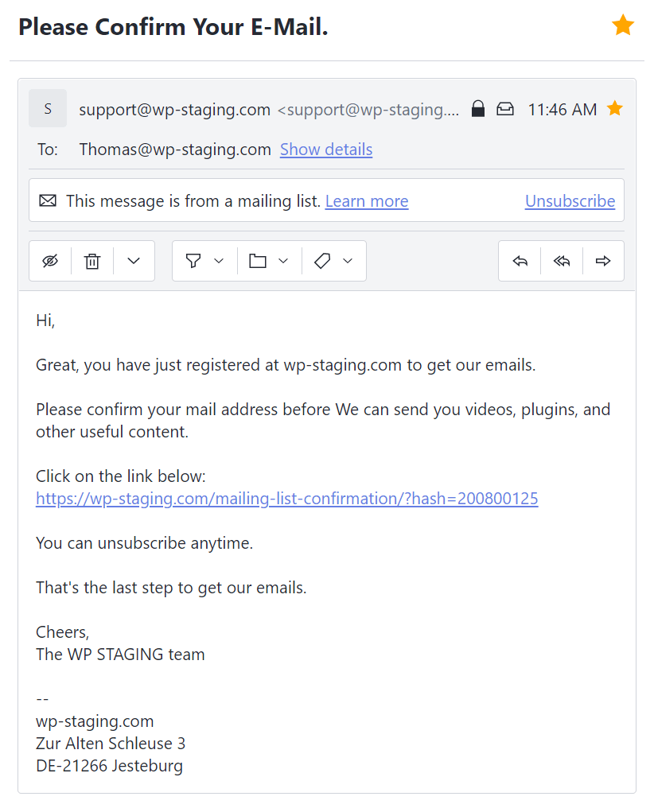Reply to the sender
The image size is (654, 812).
520,261
